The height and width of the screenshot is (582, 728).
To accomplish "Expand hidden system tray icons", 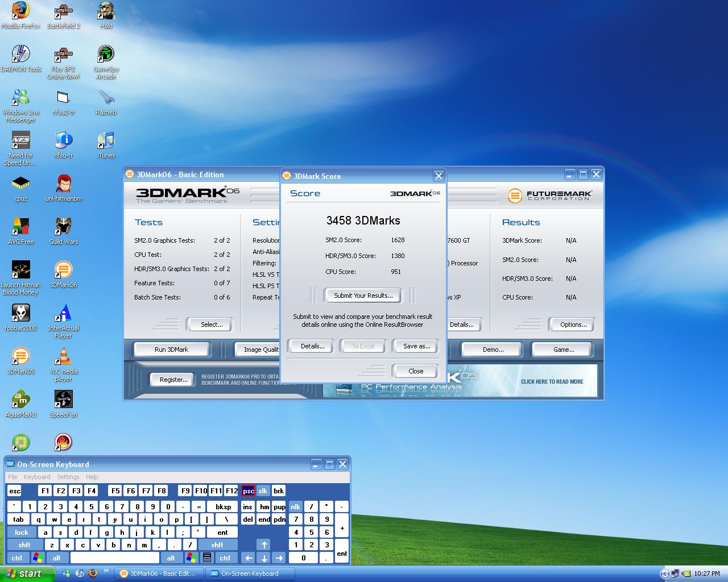I will point(664,573).
